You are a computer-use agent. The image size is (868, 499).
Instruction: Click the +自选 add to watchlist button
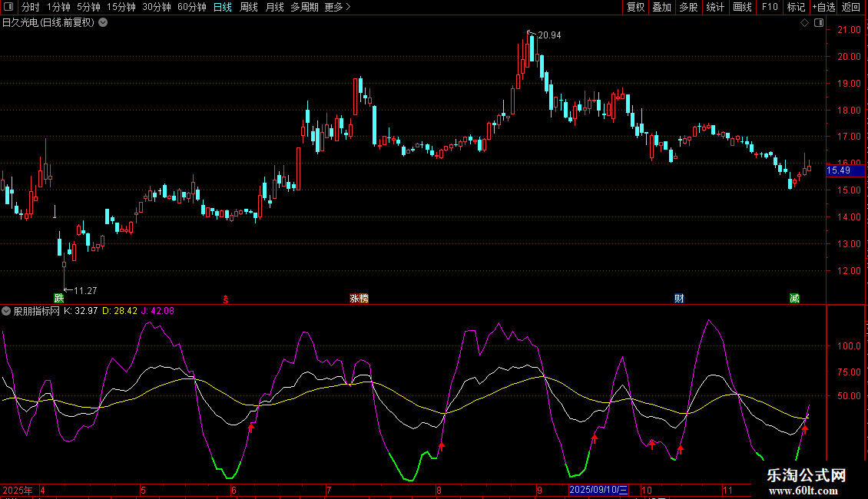click(x=823, y=8)
